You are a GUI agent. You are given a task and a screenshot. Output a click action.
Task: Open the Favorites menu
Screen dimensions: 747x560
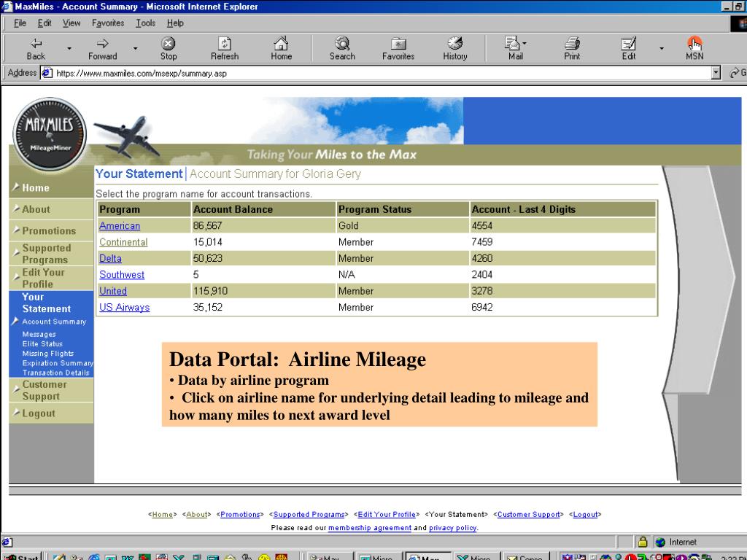tap(108, 23)
